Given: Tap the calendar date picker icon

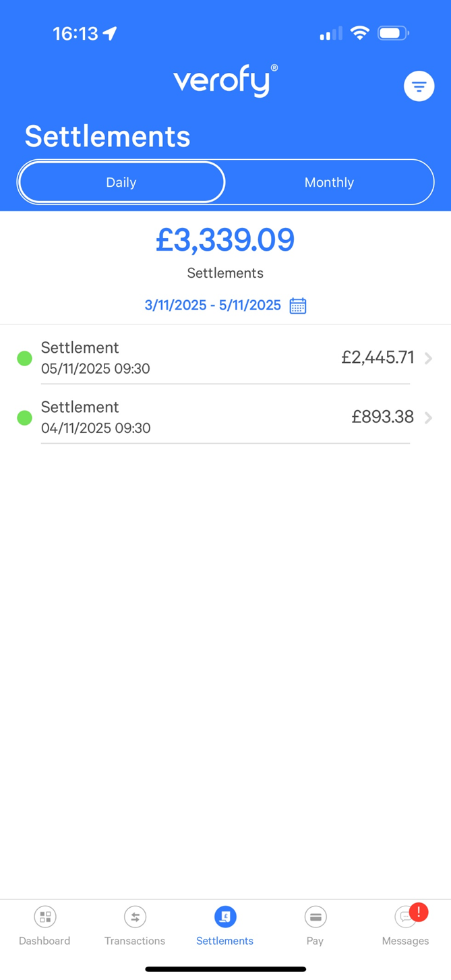Looking at the screenshot, I should tap(298, 306).
